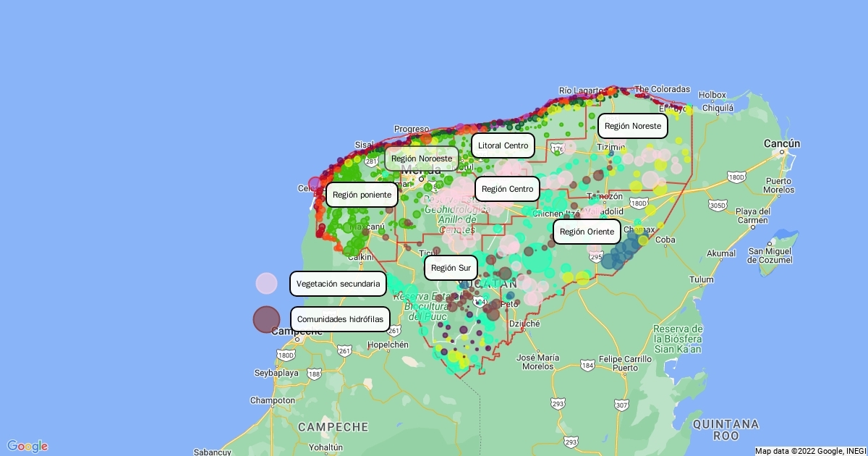Click the 176 highway shield icon

(558, 148)
